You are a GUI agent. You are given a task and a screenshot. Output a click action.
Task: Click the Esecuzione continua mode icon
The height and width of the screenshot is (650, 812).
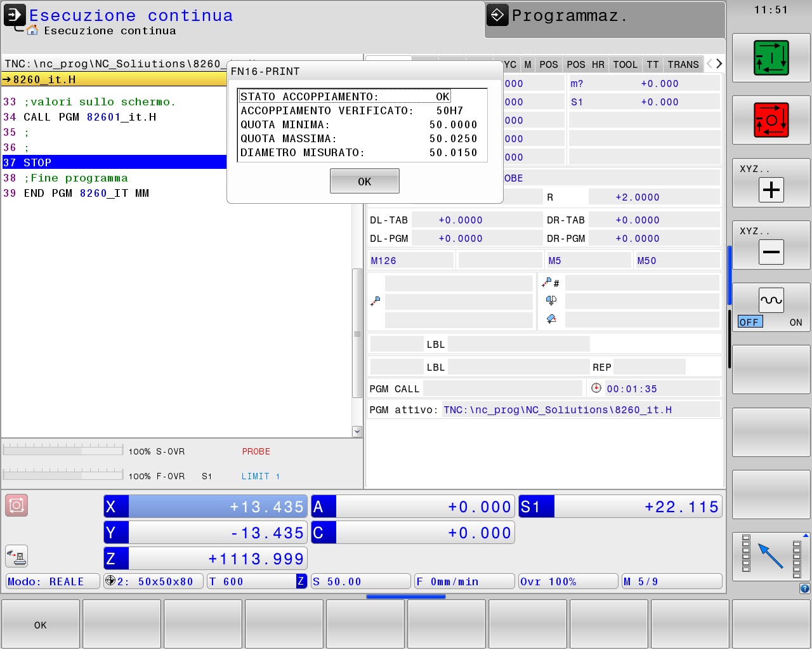15,15
